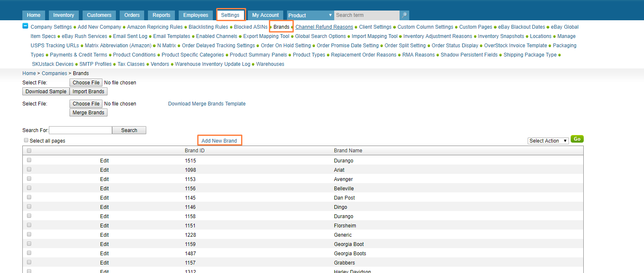Click the Search button
This screenshot has width=644, height=273.
point(129,130)
